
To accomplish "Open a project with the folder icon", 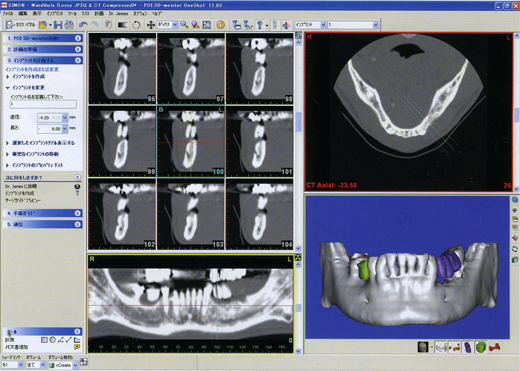I will pos(43,25).
